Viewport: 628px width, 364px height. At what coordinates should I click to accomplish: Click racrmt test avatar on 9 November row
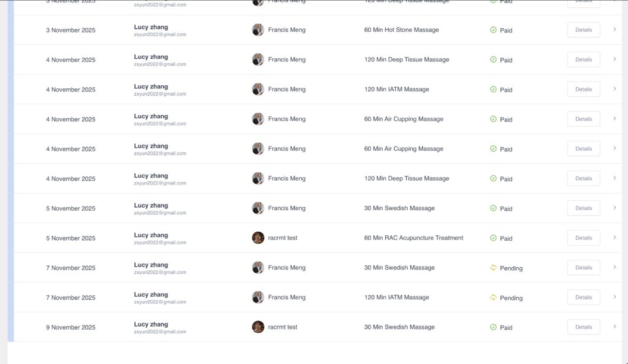click(258, 327)
